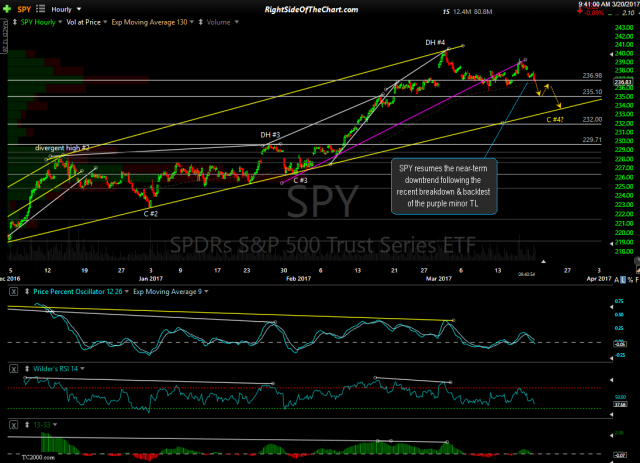Viewport: 640px width, 463px height.
Task: Click the C #3 chart label
Action: coord(300,180)
